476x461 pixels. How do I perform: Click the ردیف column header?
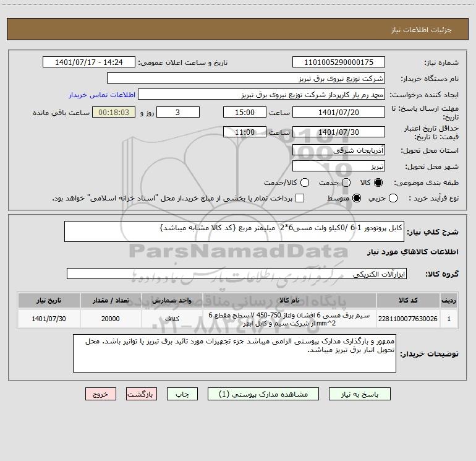point(449,300)
